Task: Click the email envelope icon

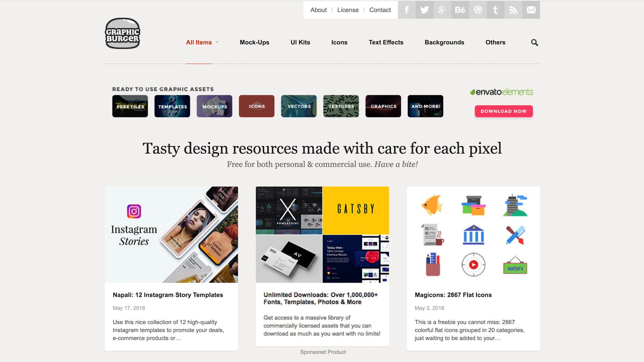Action: pyautogui.click(x=531, y=10)
